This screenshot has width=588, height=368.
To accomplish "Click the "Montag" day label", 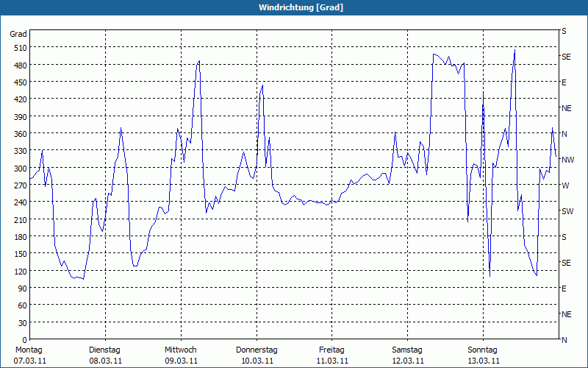I will click(29, 350).
